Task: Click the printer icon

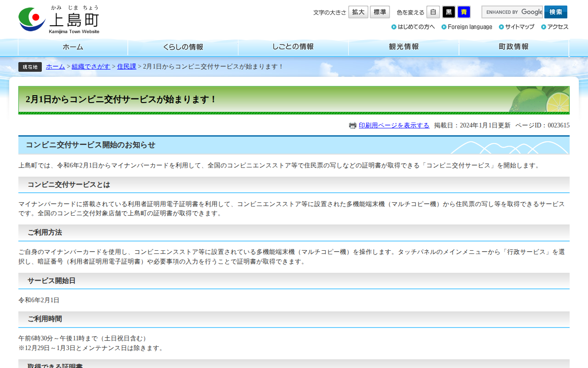Action: pyautogui.click(x=353, y=126)
